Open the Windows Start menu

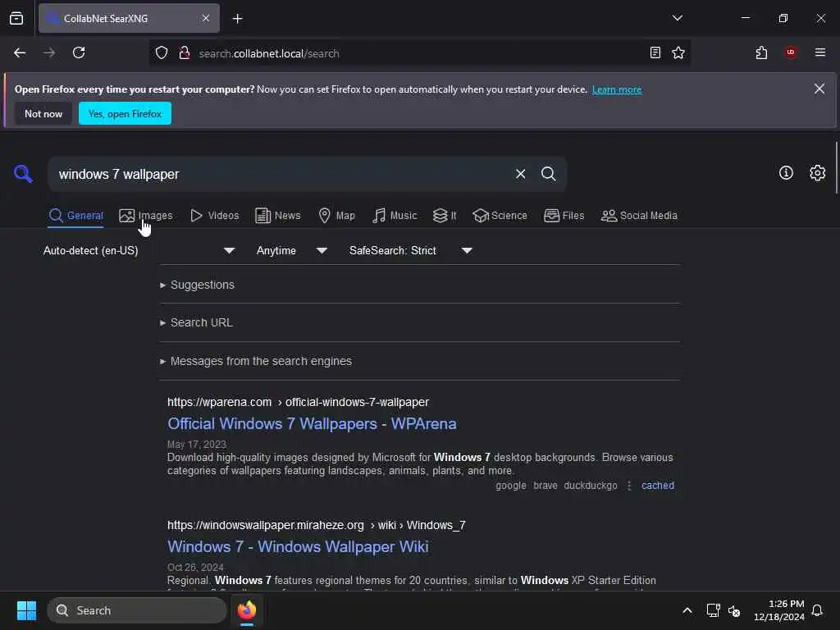26,610
